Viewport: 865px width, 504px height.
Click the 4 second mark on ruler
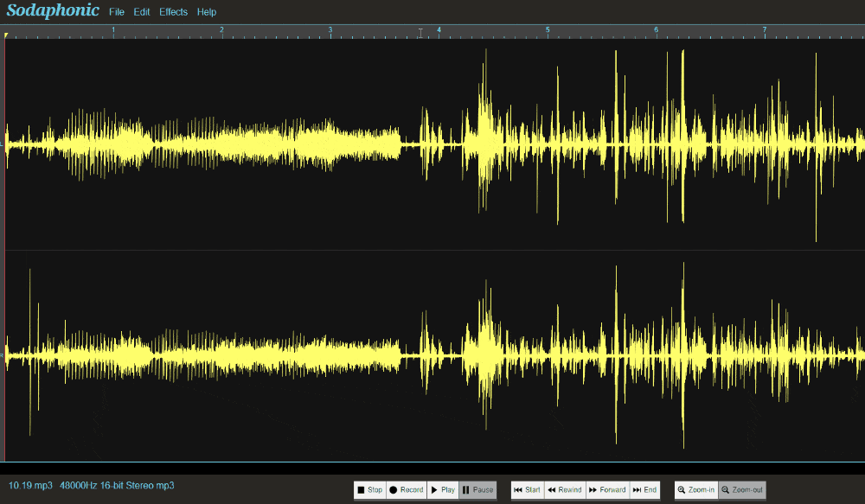tap(439, 31)
